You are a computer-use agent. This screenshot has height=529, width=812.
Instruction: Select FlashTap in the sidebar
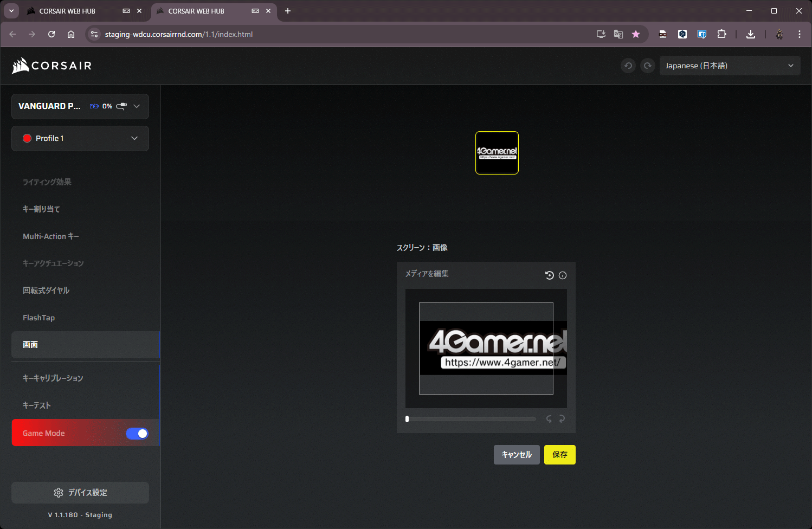point(39,318)
